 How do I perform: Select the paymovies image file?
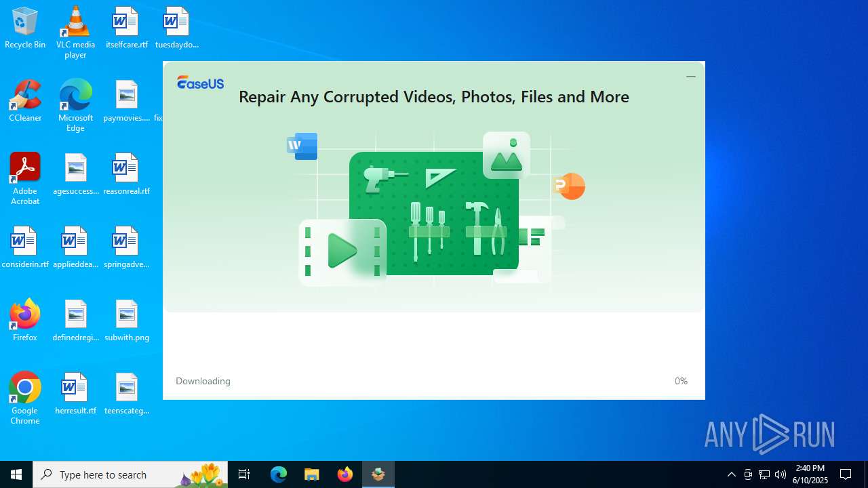click(126, 102)
